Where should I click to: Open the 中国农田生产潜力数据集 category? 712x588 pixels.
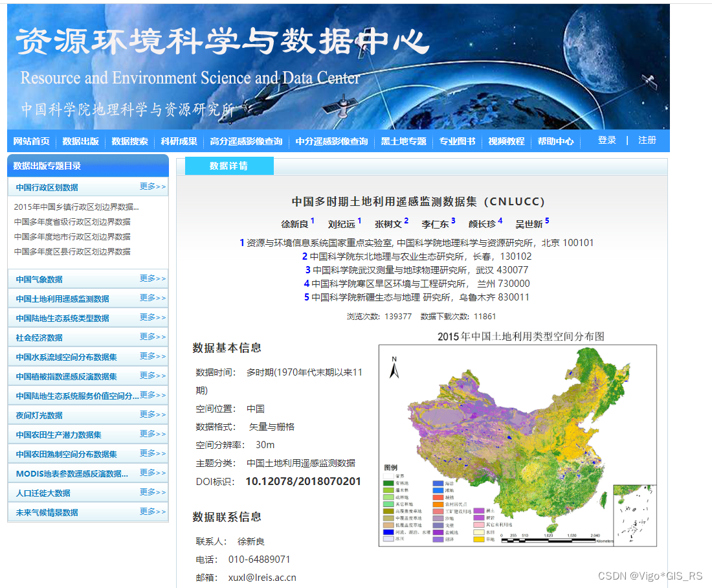(x=58, y=435)
